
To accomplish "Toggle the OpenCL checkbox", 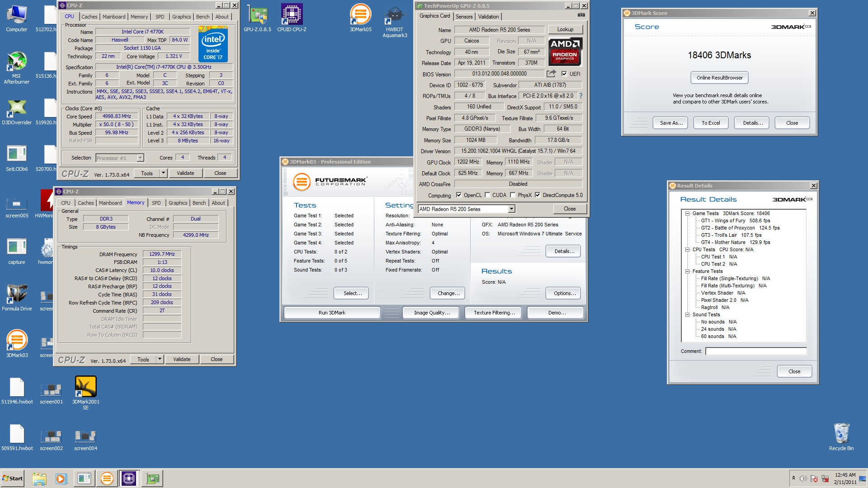I will coord(459,195).
